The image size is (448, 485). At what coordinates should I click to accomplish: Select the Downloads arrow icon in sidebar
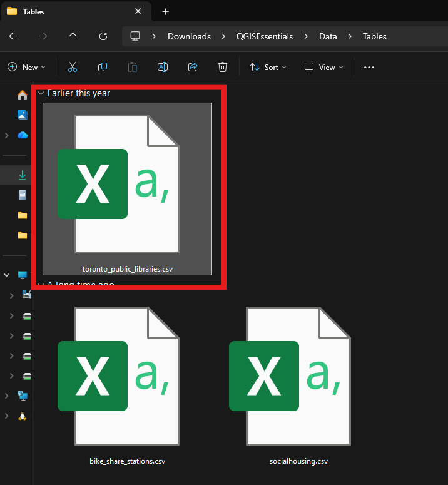23,175
